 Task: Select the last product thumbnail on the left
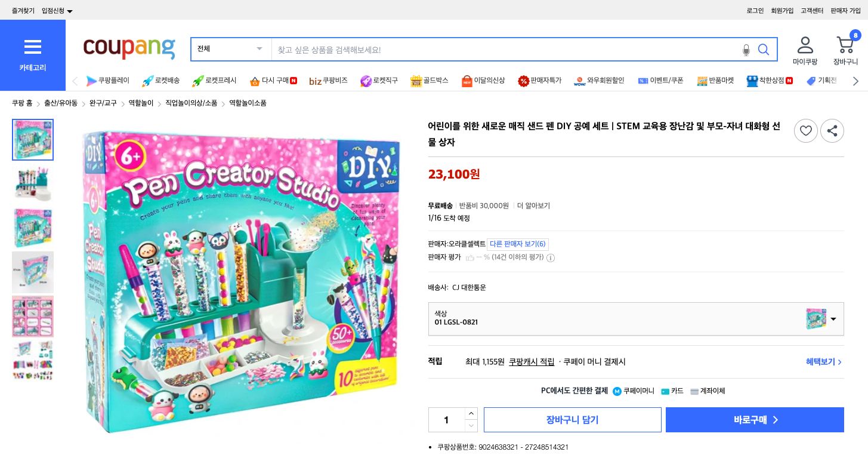click(33, 361)
